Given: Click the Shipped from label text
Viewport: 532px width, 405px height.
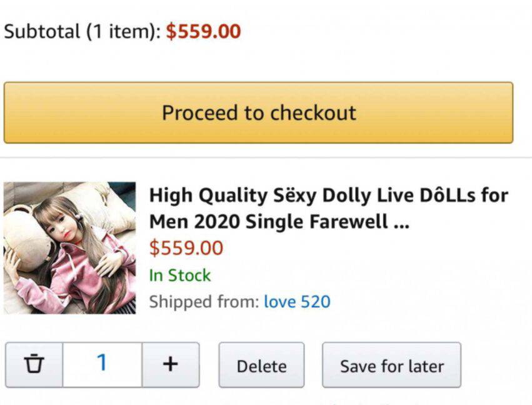Looking at the screenshot, I should click(x=203, y=302).
